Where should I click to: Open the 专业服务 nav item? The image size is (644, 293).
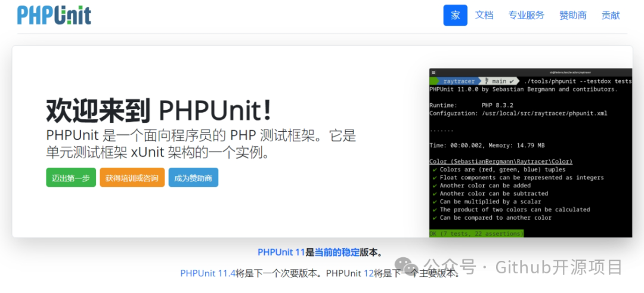coord(526,15)
